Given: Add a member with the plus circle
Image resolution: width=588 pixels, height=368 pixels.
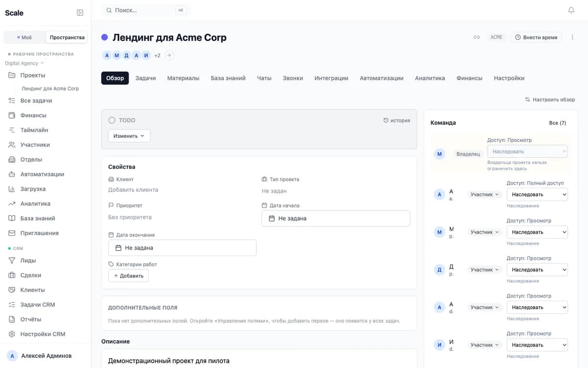Looking at the screenshot, I should (169, 55).
